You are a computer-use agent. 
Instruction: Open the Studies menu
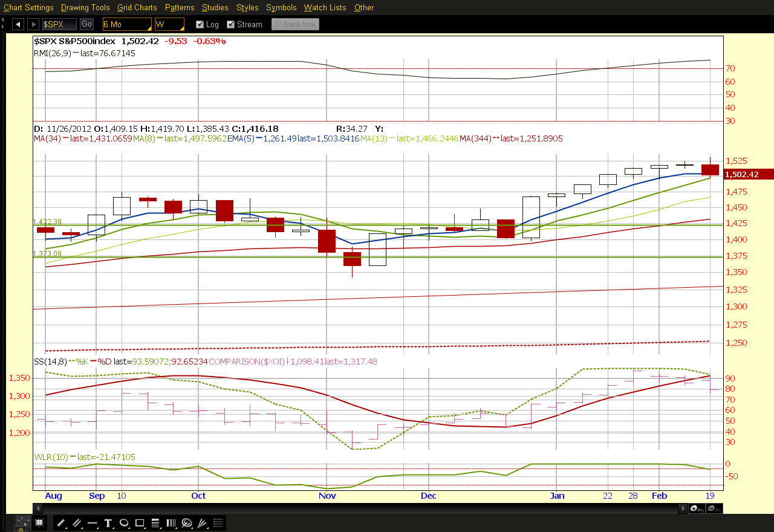tap(215, 7)
